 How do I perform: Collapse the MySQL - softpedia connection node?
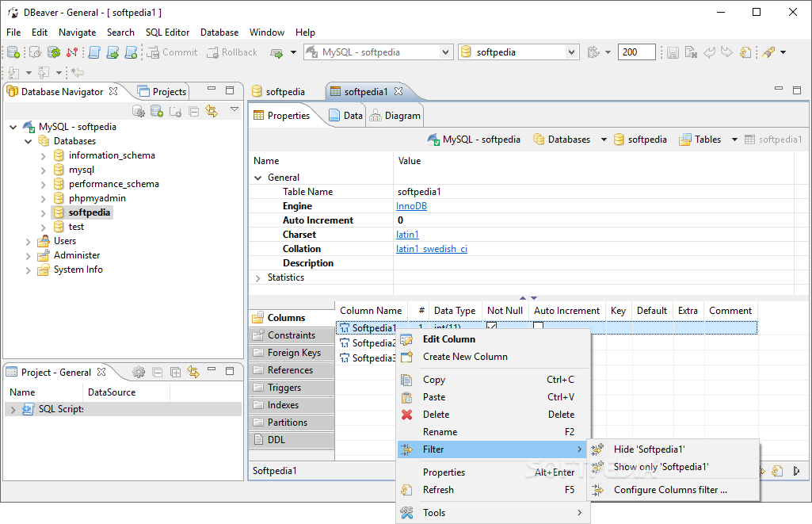click(x=13, y=127)
